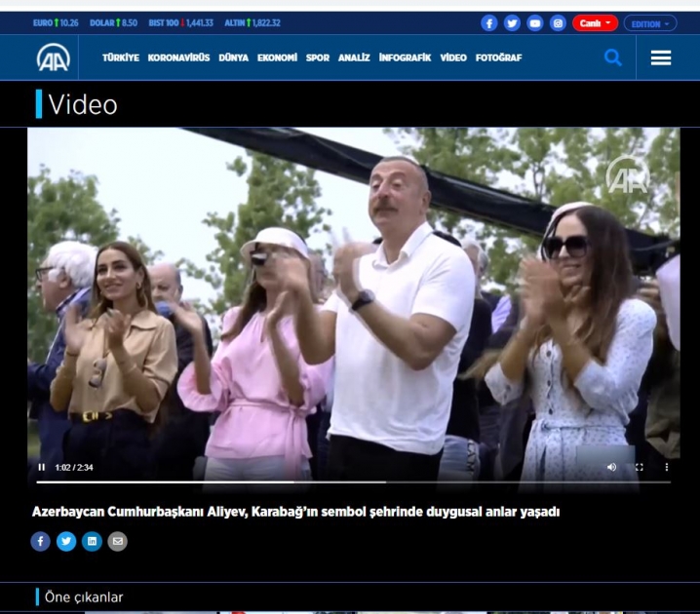Open the Twitter icon in top bar

click(x=512, y=23)
